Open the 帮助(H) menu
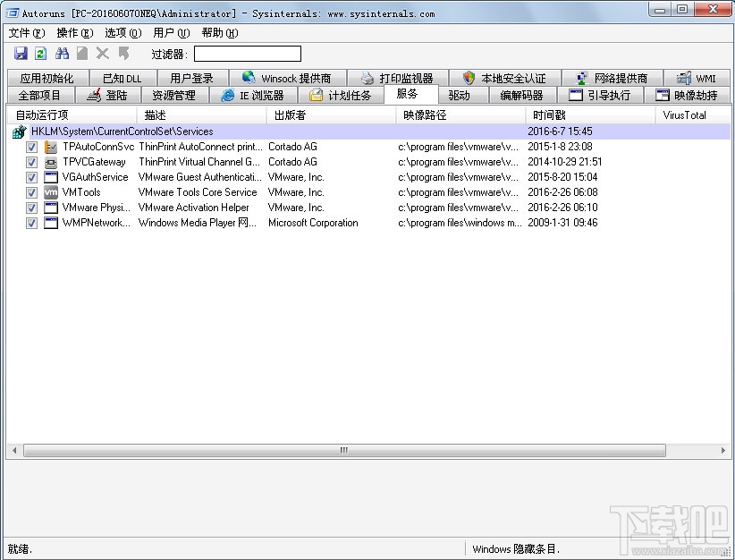Image resolution: width=735 pixels, height=560 pixels. pyautogui.click(x=220, y=33)
